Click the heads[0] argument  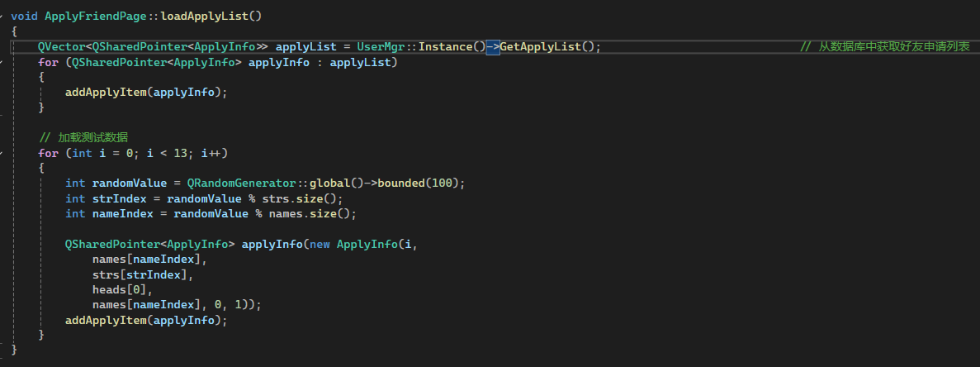pyautogui.click(x=120, y=290)
